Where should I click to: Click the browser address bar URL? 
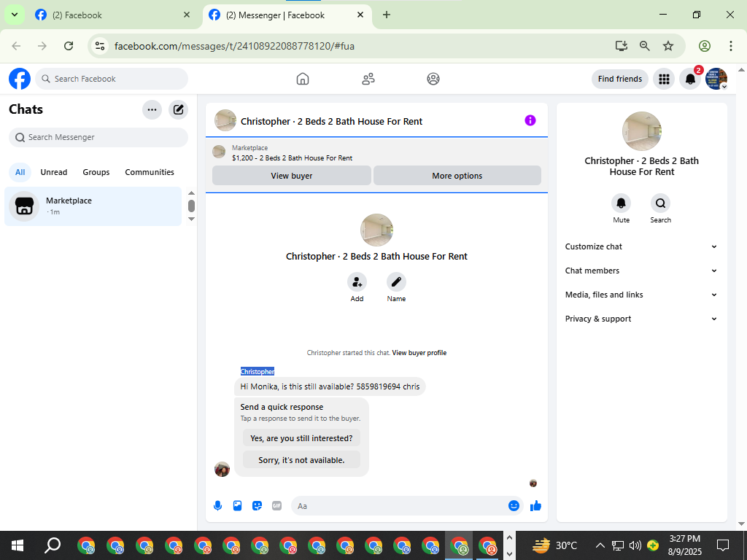pyautogui.click(x=234, y=46)
